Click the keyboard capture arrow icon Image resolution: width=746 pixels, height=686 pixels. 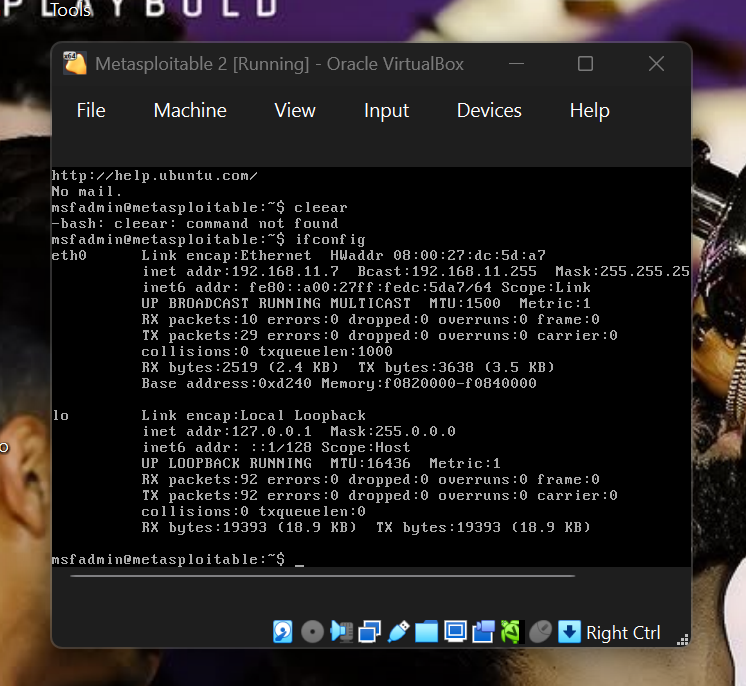click(569, 632)
